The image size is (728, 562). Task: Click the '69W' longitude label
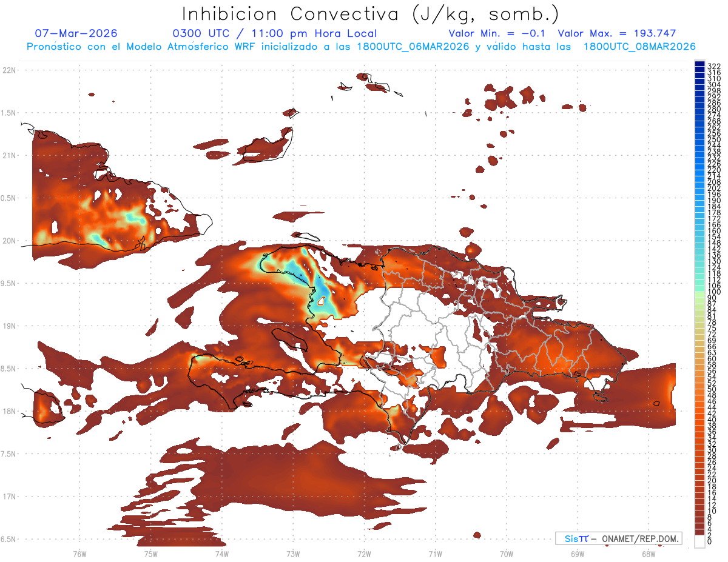pyautogui.click(x=577, y=554)
